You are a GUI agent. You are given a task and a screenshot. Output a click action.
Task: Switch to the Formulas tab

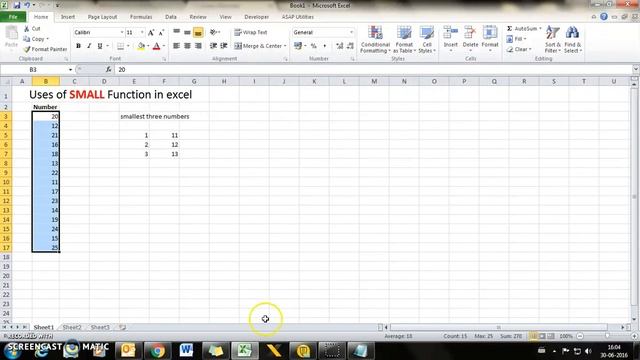(x=141, y=17)
